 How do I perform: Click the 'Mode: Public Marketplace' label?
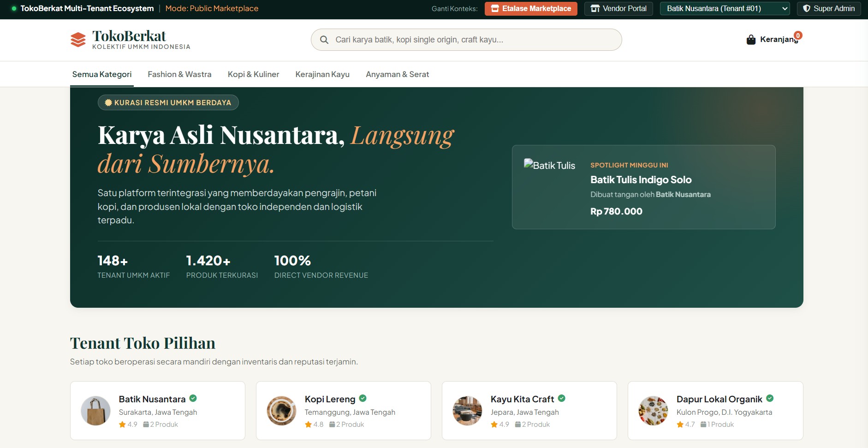[x=212, y=8]
